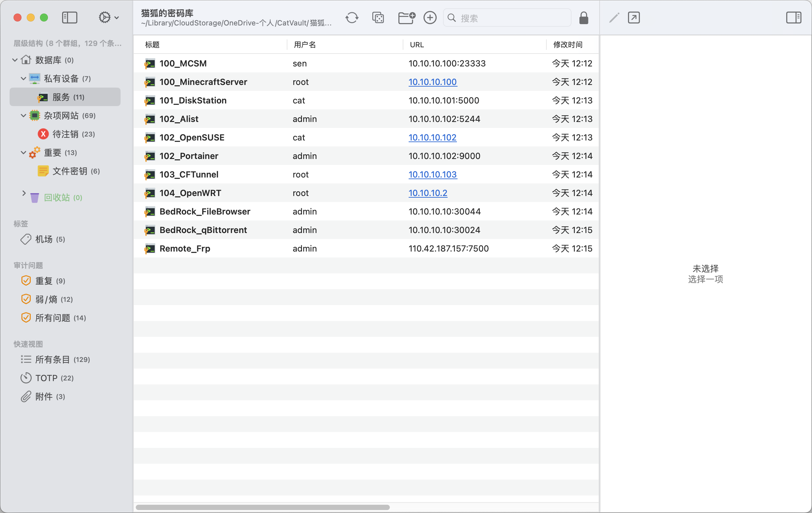Open the 10.10.10.100 URL link

[433, 82]
